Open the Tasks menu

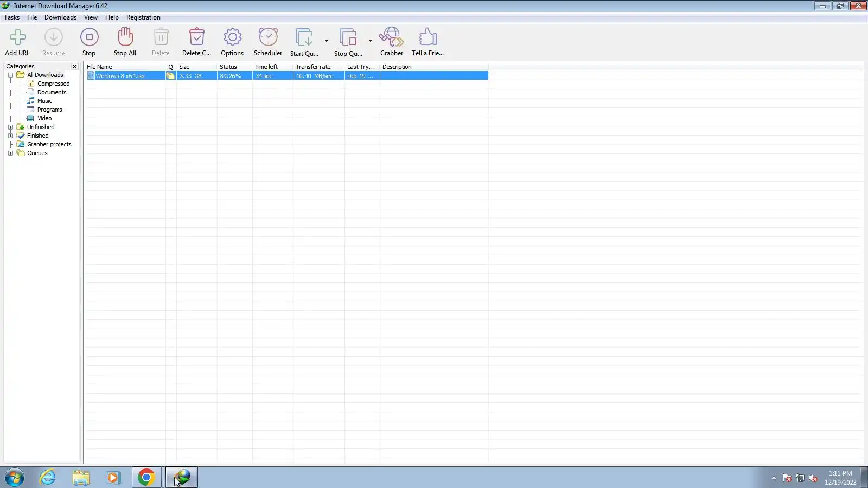12,17
